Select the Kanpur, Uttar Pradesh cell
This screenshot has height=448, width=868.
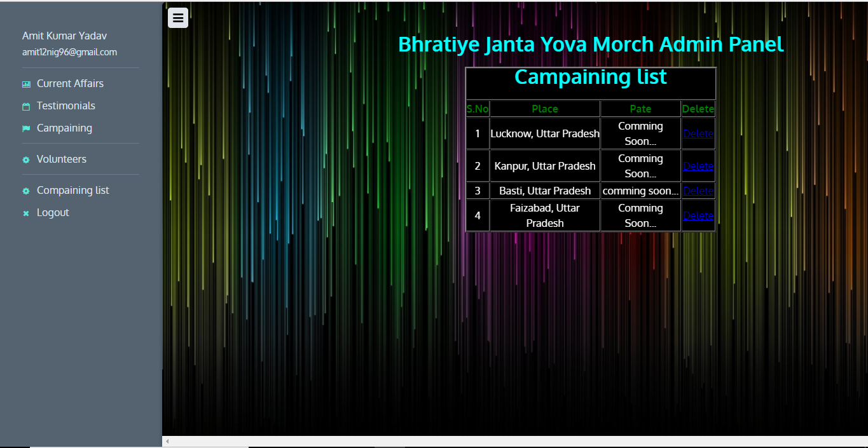(545, 166)
